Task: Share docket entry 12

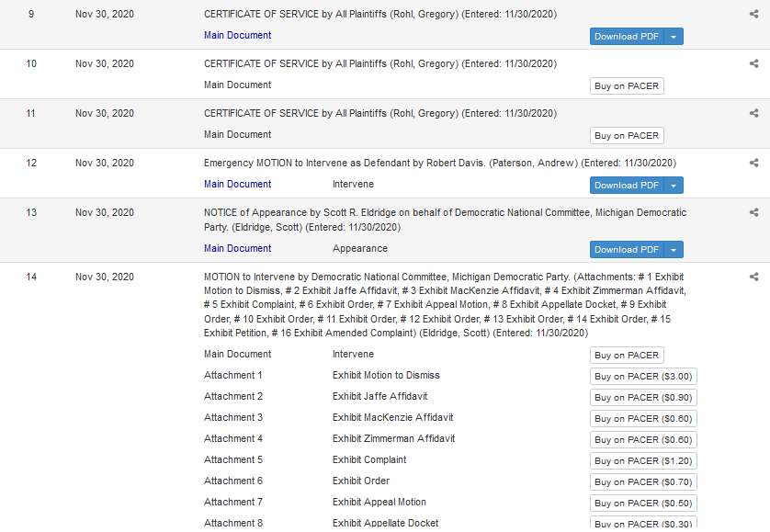Action: (753, 163)
